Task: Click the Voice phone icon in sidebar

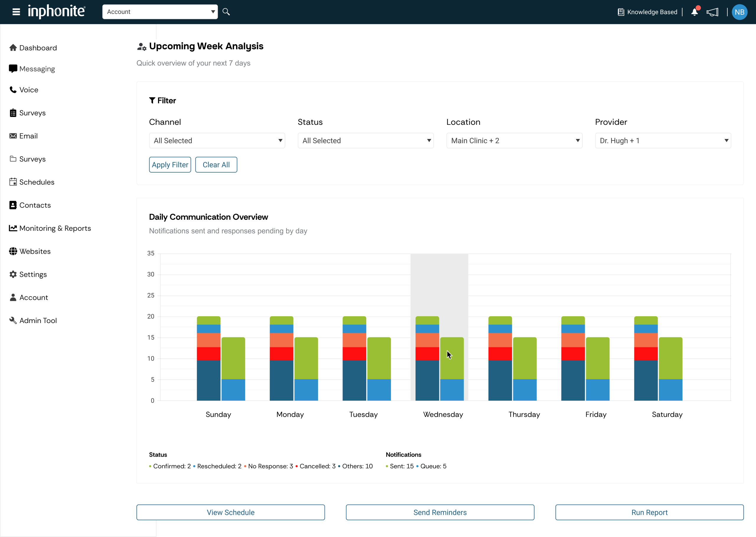Action: coord(13,90)
